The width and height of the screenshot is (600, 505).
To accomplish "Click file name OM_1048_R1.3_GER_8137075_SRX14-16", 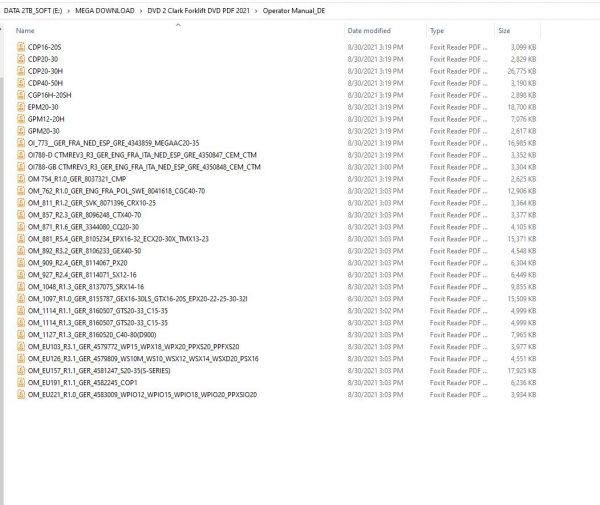I will coord(86,287).
